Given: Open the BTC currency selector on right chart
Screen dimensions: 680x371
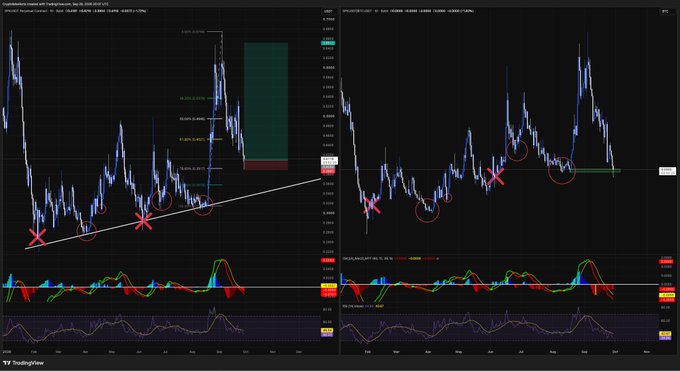Looking at the screenshot, I should click(665, 11).
